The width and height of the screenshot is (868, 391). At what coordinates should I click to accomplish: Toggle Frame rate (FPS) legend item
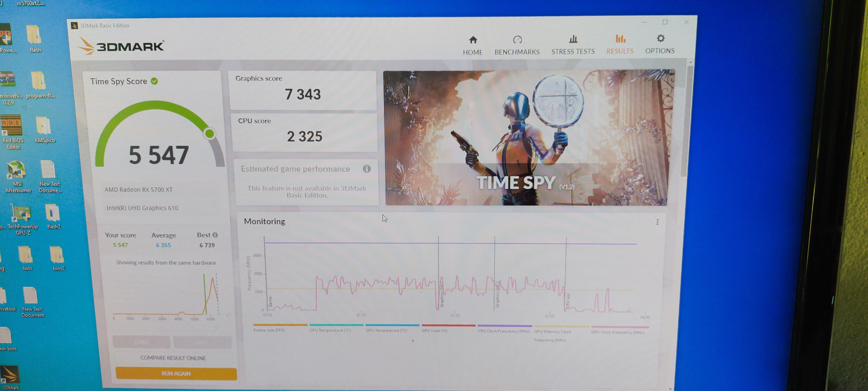(269, 330)
